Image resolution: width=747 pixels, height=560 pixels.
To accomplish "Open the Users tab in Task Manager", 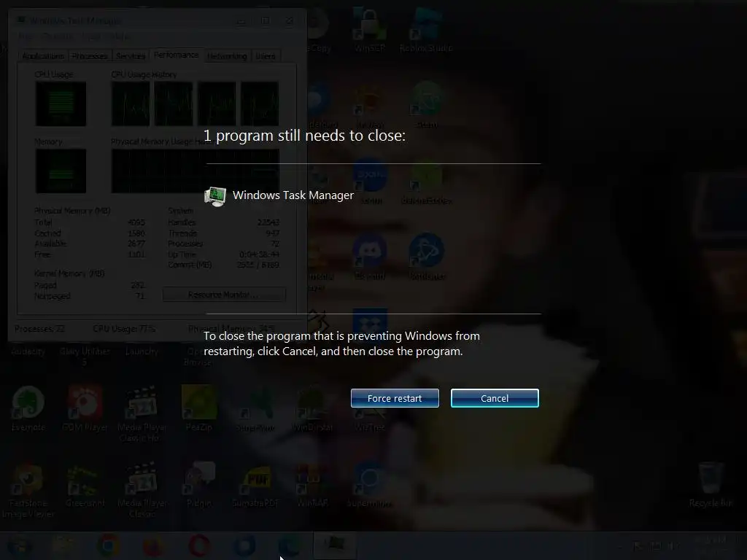I will pyautogui.click(x=266, y=56).
